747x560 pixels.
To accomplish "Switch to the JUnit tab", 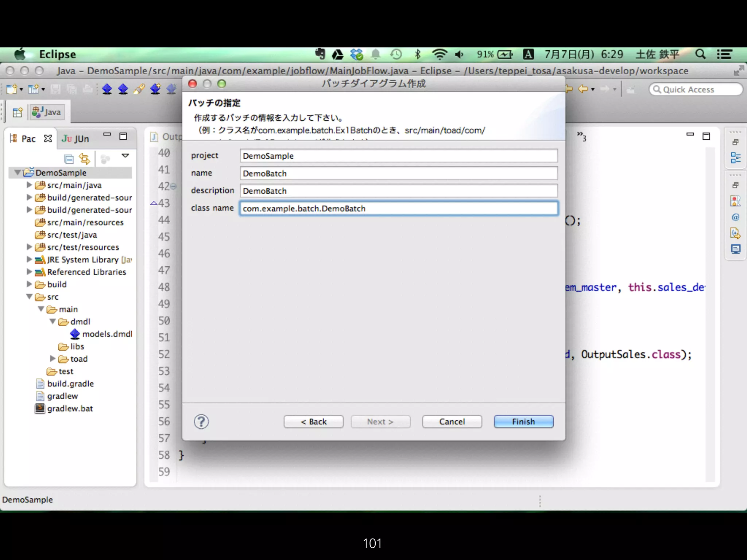I will [76, 139].
